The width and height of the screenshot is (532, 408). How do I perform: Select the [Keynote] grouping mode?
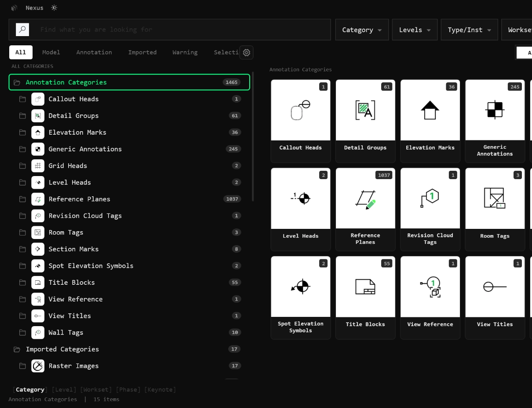[160, 390]
